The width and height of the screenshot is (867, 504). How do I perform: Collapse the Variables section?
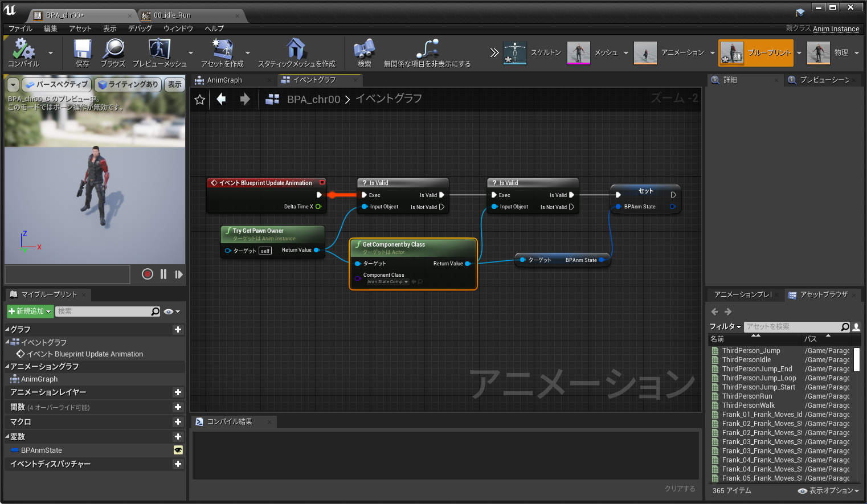(7, 436)
